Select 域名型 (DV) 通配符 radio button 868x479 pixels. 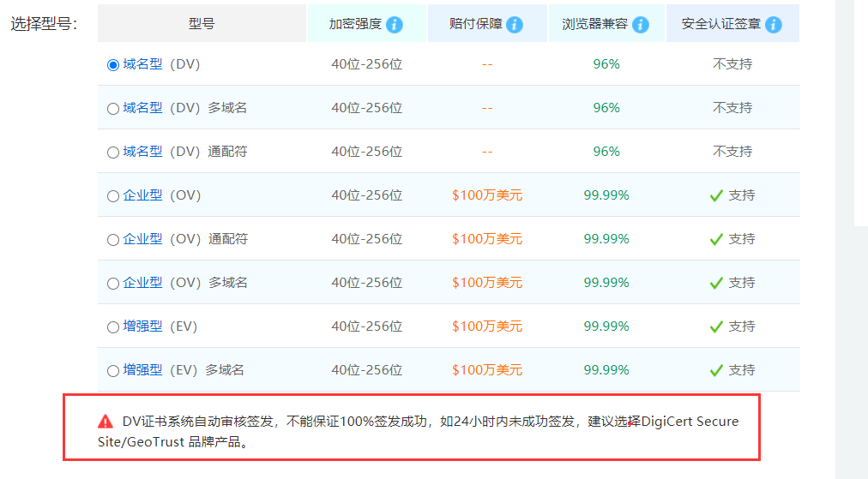tap(113, 153)
